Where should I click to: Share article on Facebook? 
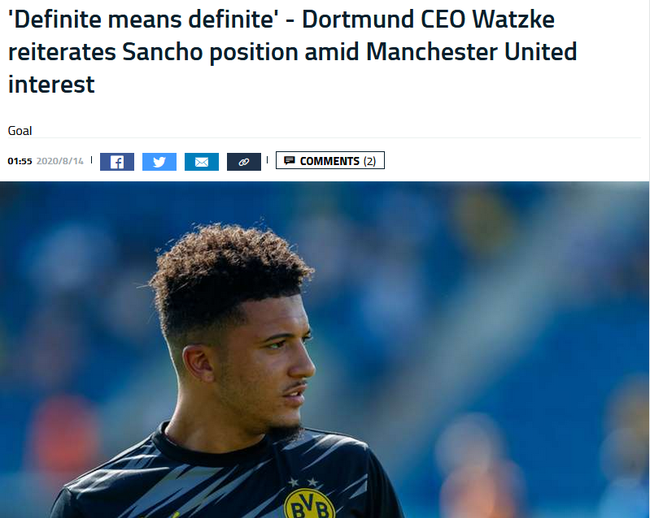point(117,162)
